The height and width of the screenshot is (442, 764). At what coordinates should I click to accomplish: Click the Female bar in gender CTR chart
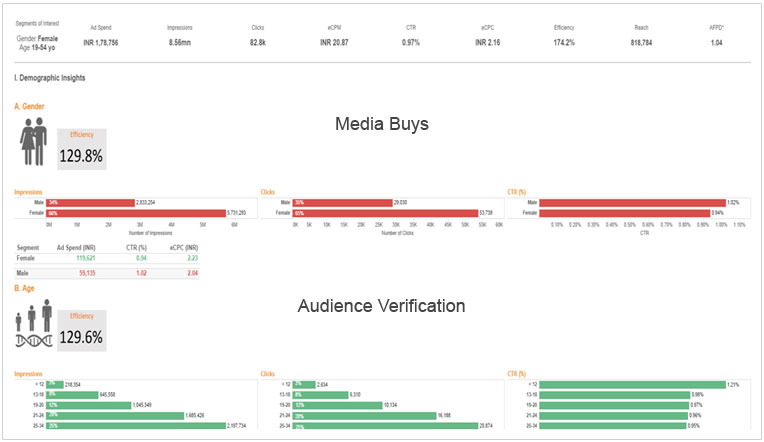[x=625, y=213]
